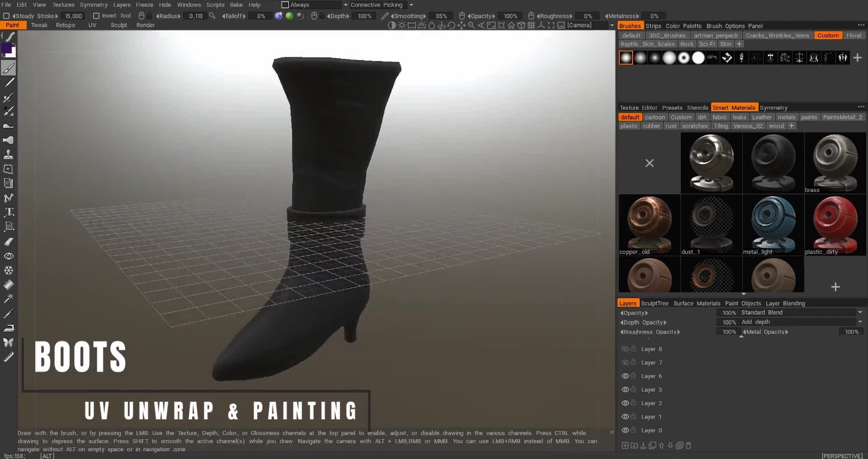Open the Freeze/stencil tool on the left toolbar
This screenshot has width=868, height=459.
pyautogui.click(x=9, y=270)
